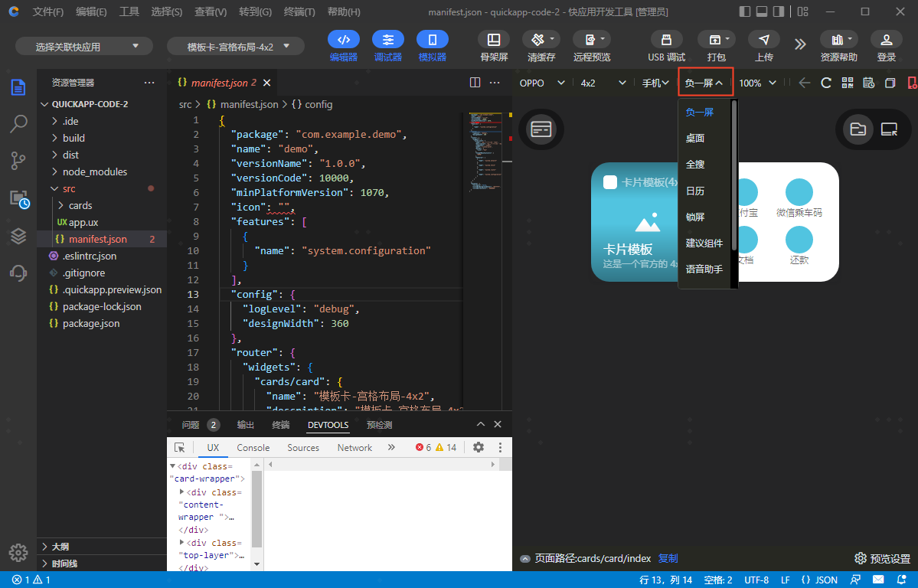Click the DevTools inspect element icon
This screenshot has width=918, height=588.
(x=179, y=448)
